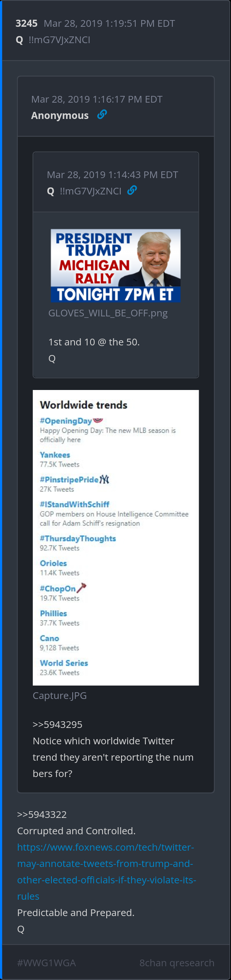Open the Worldwide trends screenshot image
Viewport: 231px width, 980px height.
pyautogui.click(x=115, y=537)
